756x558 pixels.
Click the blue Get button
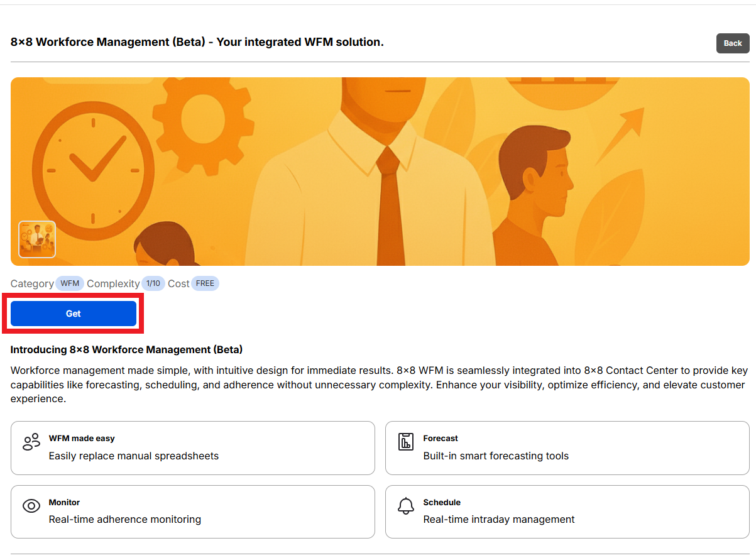point(74,314)
